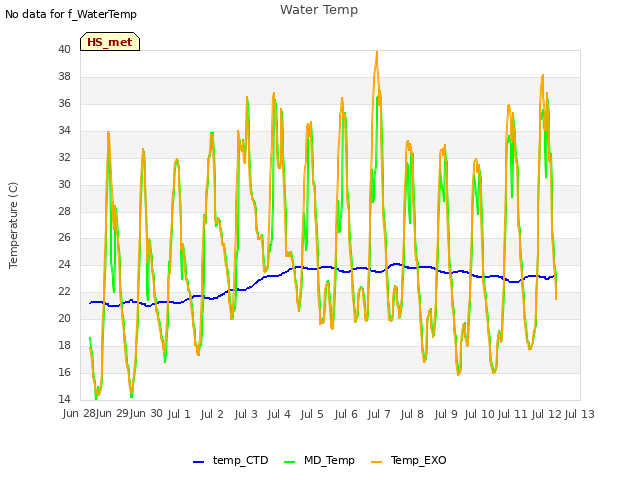Click the green MD_Temp legend swatch
The height and width of the screenshot is (480, 640).
point(289,462)
